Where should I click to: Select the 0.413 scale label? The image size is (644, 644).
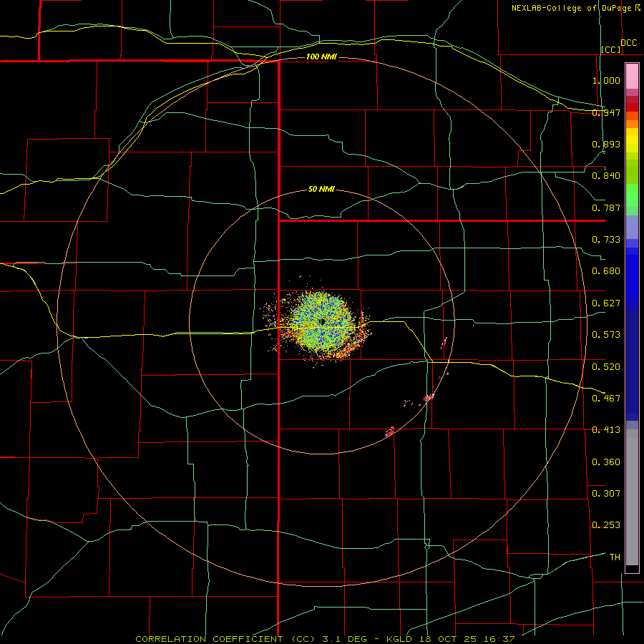pyautogui.click(x=606, y=430)
